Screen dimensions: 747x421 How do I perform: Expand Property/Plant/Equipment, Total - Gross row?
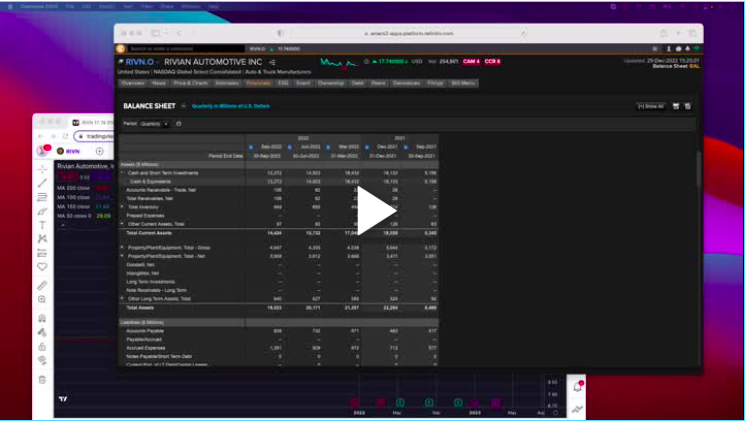coord(122,248)
